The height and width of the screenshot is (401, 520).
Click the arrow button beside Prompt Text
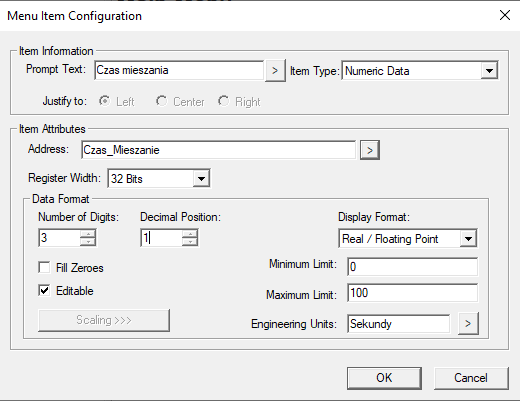275,71
